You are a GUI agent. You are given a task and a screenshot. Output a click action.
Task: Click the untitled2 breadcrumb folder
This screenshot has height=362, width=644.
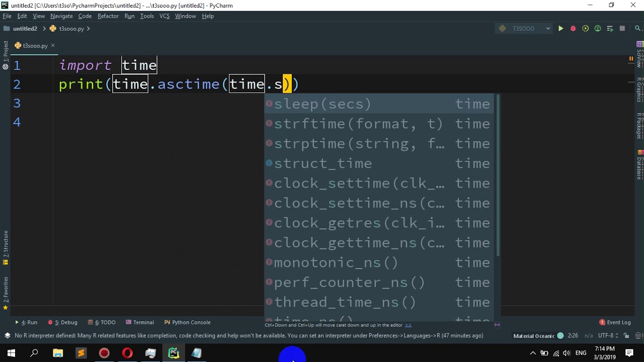click(x=21, y=29)
